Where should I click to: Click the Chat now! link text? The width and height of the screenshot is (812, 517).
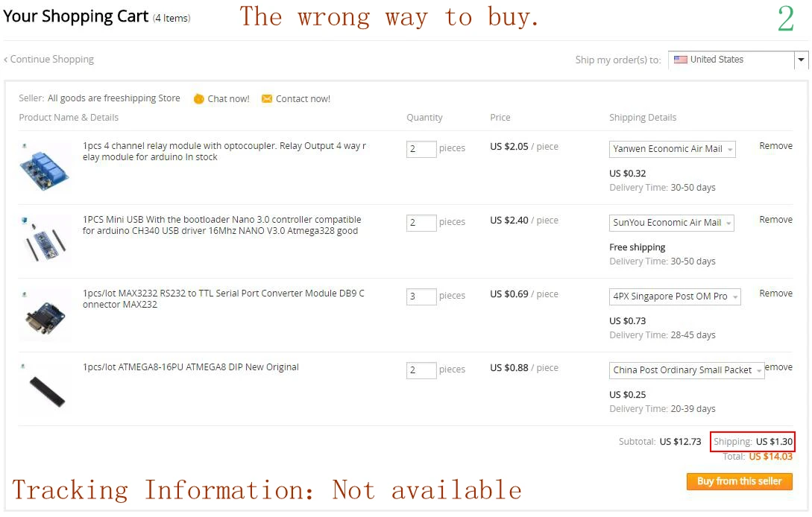pos(228,99)
